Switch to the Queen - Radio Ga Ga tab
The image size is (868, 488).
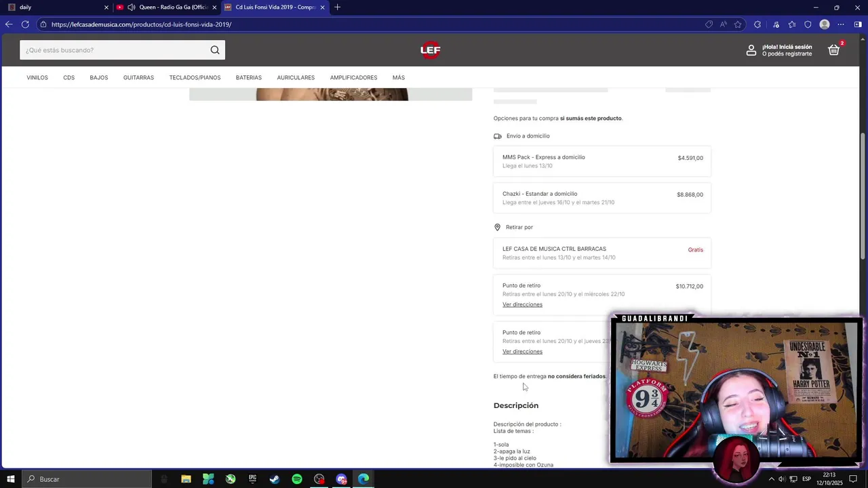pyautogui.click(x=166, y=7)
